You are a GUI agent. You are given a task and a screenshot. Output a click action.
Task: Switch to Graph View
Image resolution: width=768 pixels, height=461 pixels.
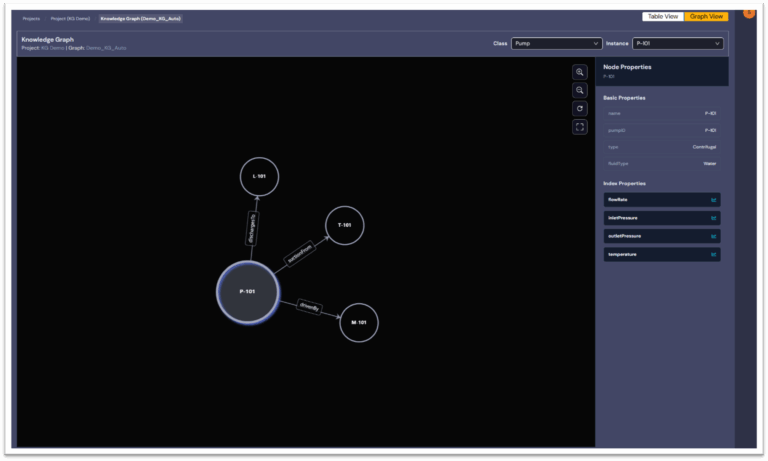(x=706, y=17)
